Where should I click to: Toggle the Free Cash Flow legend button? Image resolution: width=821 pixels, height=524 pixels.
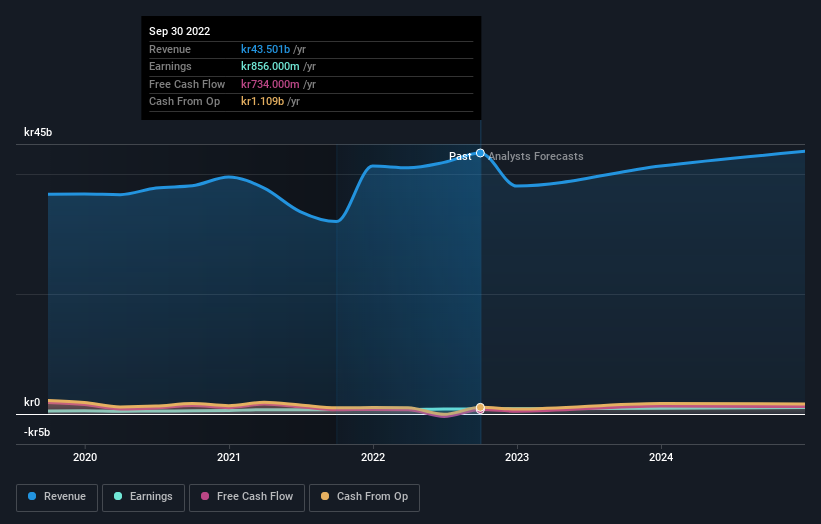[x=247, y=497]
